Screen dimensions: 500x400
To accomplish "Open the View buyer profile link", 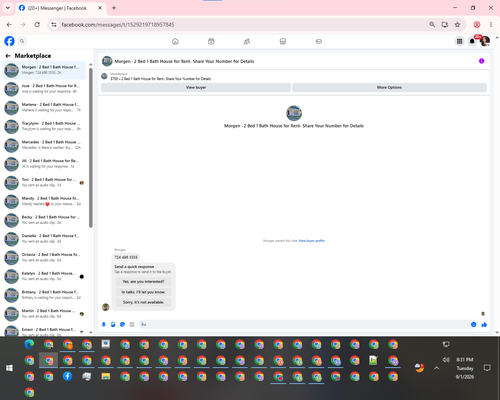I will click(x=312, y=241).
